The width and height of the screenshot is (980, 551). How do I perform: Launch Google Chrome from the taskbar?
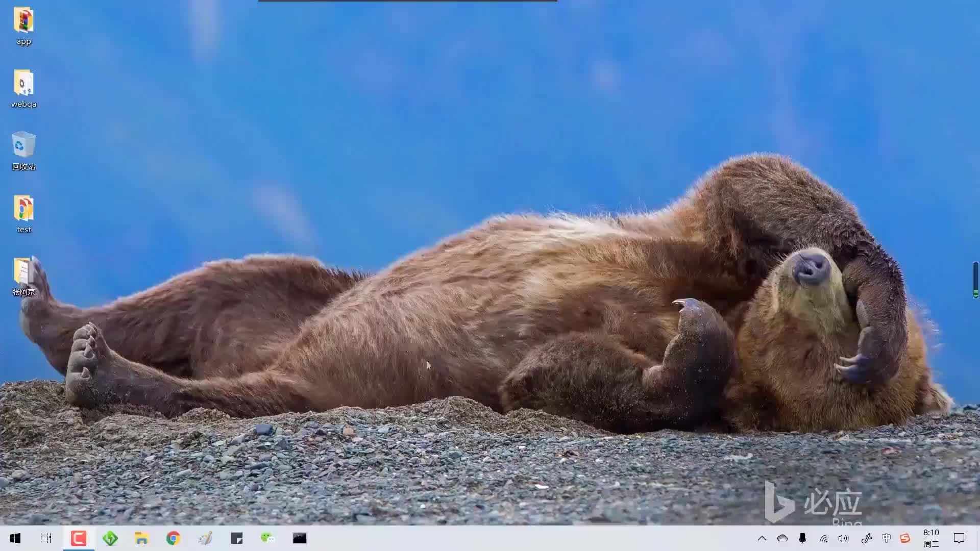click(173, 538)
